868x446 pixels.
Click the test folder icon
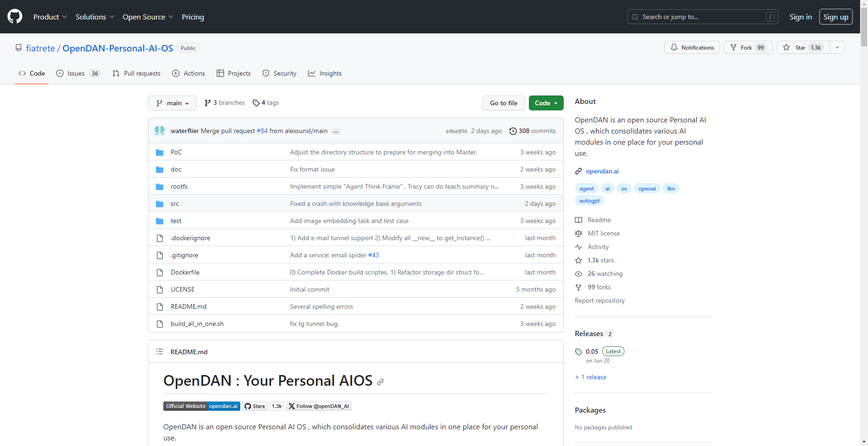pos(160,221)
